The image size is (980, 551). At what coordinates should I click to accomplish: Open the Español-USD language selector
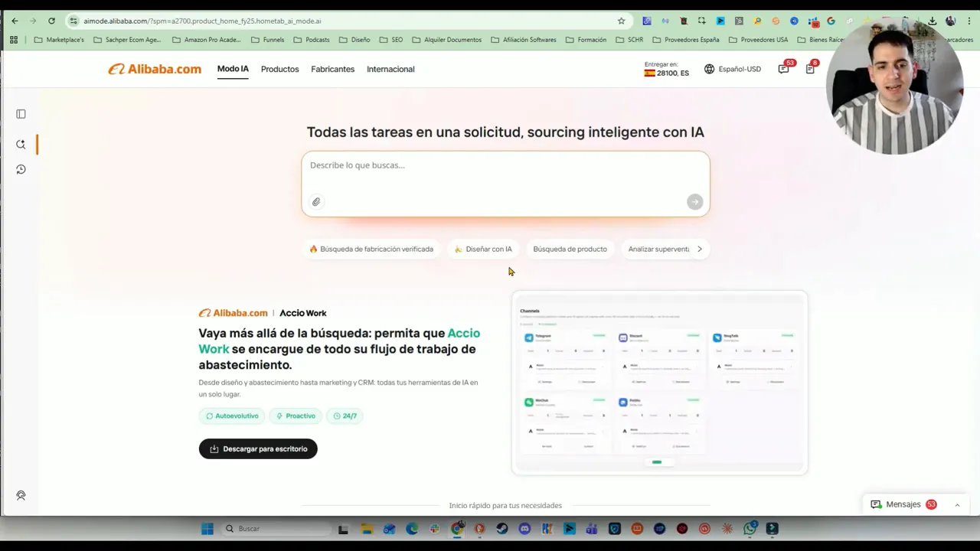733,69
